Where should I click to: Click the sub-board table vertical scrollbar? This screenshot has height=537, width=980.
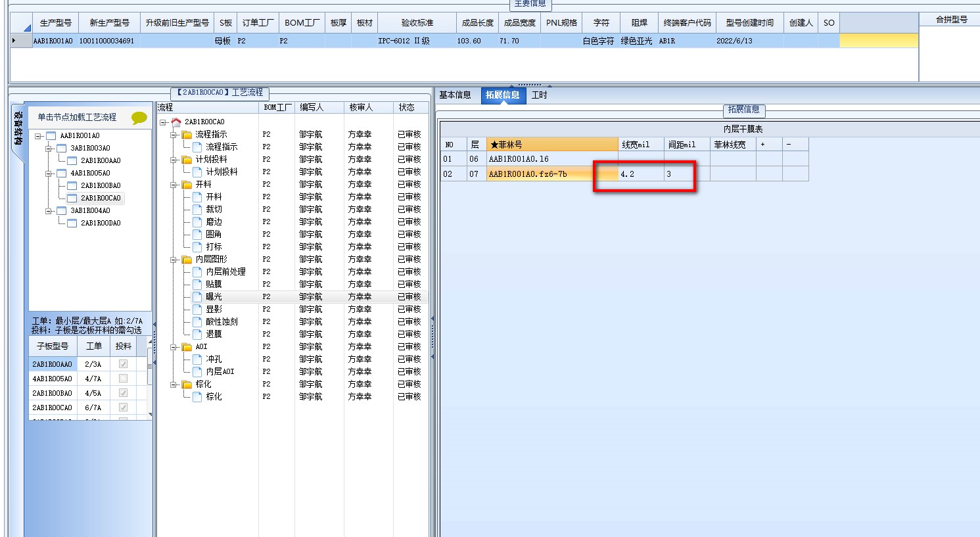tap(151, 378)
